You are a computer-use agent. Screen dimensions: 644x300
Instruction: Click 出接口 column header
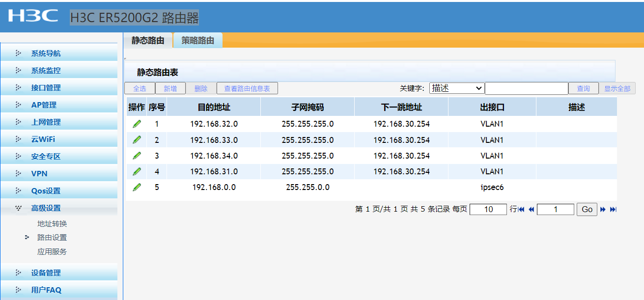[x=492, y=107]
